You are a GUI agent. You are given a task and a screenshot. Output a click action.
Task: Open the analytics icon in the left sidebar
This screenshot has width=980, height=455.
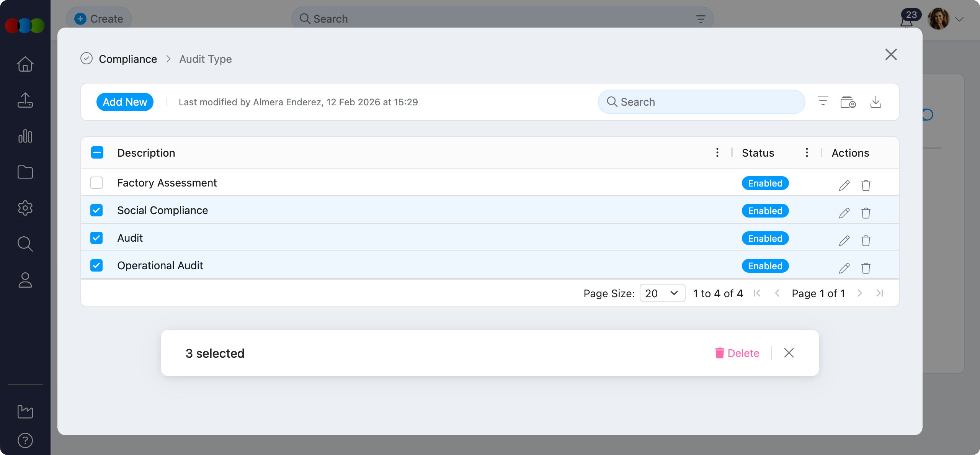pyautogui.click(x=25, y=136)
